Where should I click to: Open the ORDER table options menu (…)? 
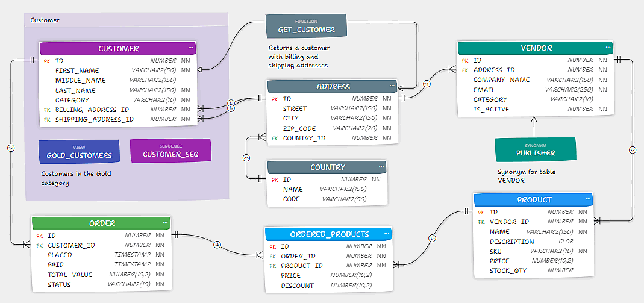[x=165, y=222]
